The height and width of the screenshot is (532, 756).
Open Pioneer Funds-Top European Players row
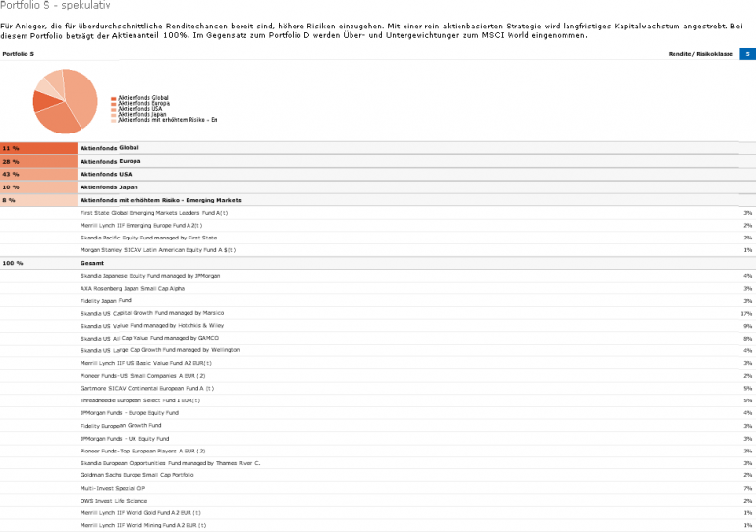pyautogui.click(x=378, y=452)
